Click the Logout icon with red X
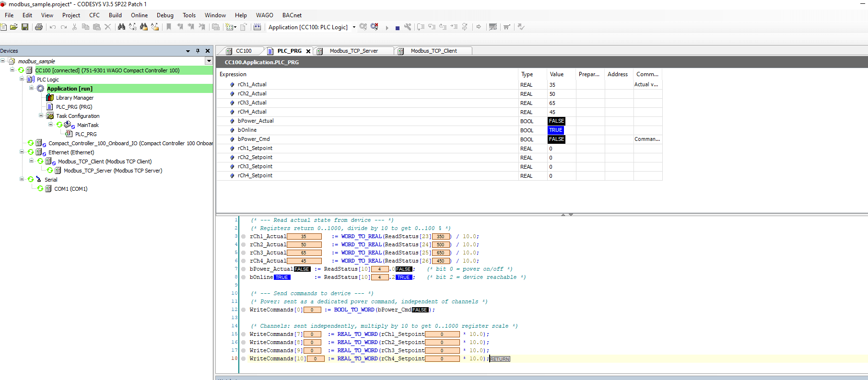The image size is (868, 380). click(x=375, y=27)
